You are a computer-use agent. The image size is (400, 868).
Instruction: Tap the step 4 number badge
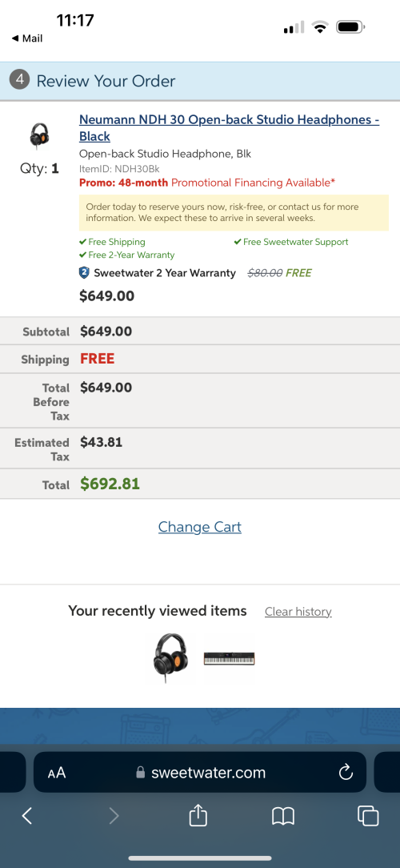19,80
